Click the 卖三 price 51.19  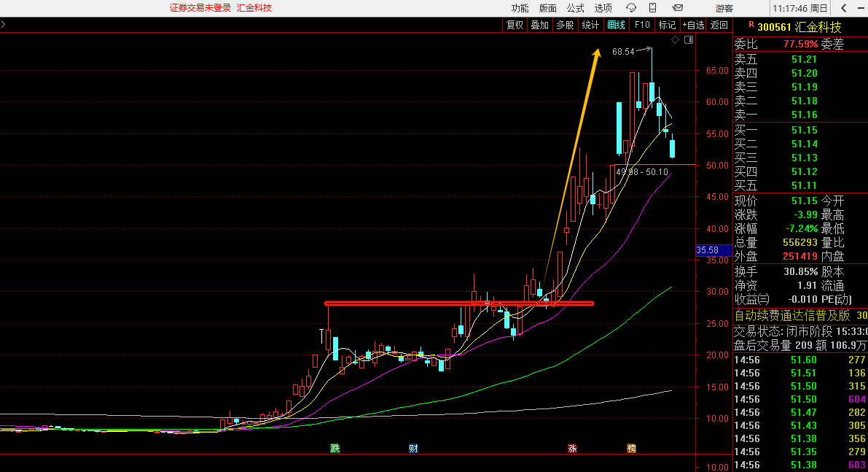[x=804, y=87]
